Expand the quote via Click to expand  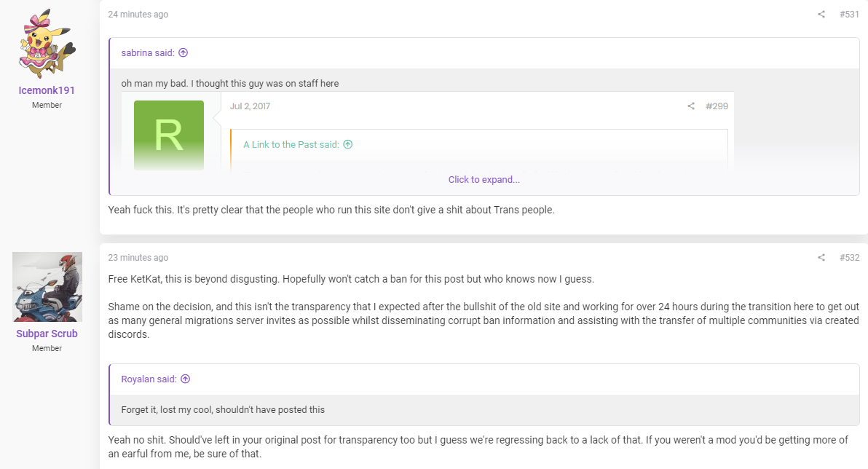[484, 179]
